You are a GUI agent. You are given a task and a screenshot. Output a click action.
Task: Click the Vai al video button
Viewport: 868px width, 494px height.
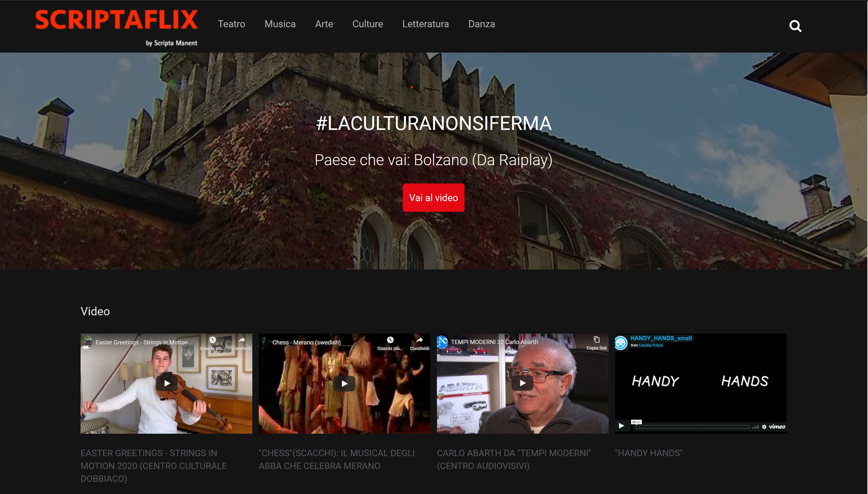(x=433, y=198)
